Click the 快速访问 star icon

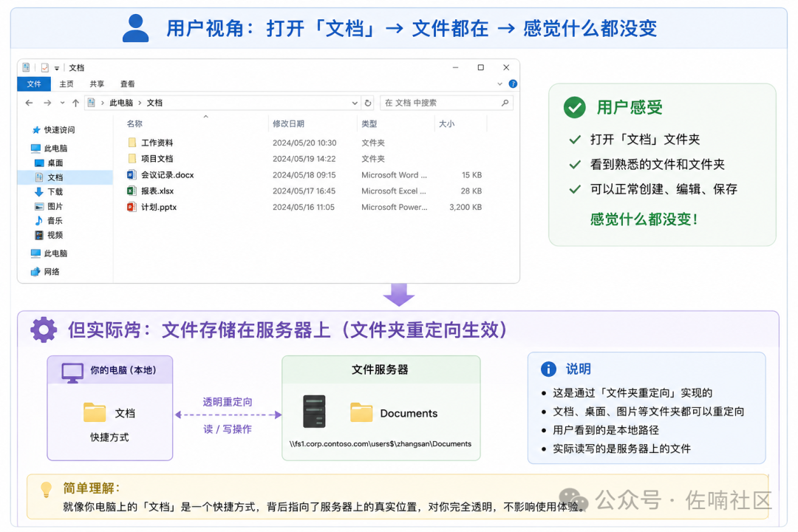(x=36, y=130)
